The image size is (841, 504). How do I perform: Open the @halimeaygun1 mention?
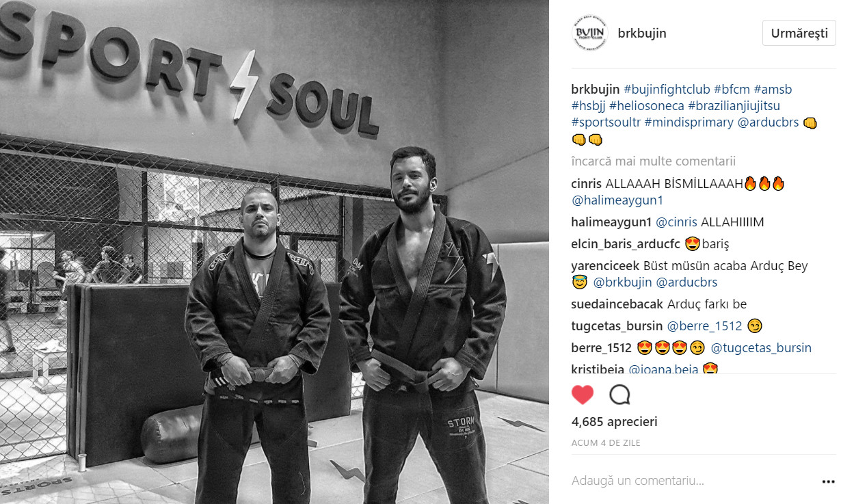click(617, 200)
